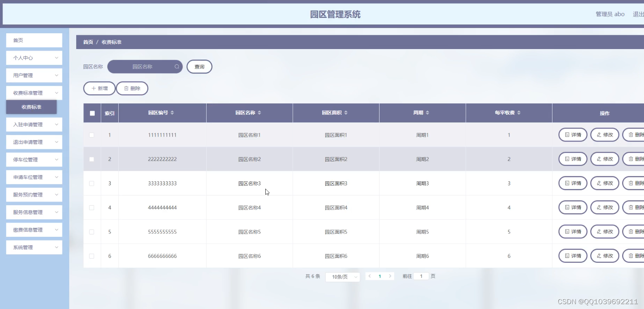The height and width of the screenshot is (309, 644).
Task: Check the row 6 checkbox for 6666666666
Action: click(92, 256)
